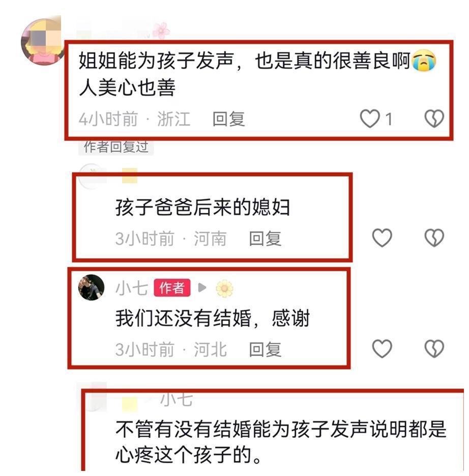Image resolution: width=469 pixels, height=476 pixels.
Task: Tap the crying emoji in the first comment
Action: click(x=424, y=60)
